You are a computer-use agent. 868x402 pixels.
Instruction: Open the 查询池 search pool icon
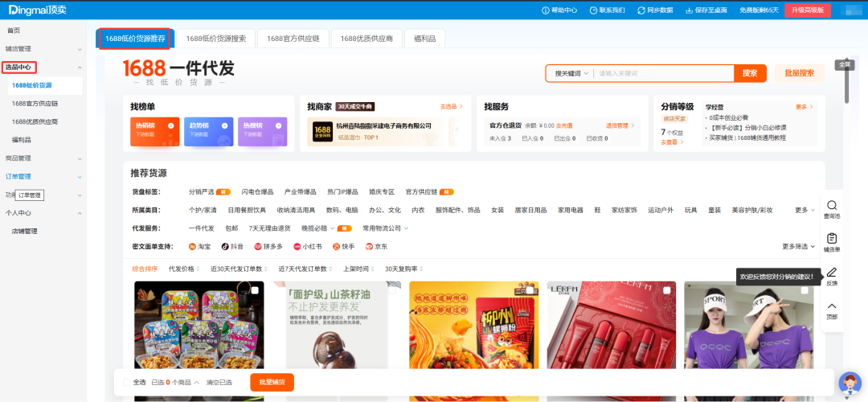pos(832,205)
